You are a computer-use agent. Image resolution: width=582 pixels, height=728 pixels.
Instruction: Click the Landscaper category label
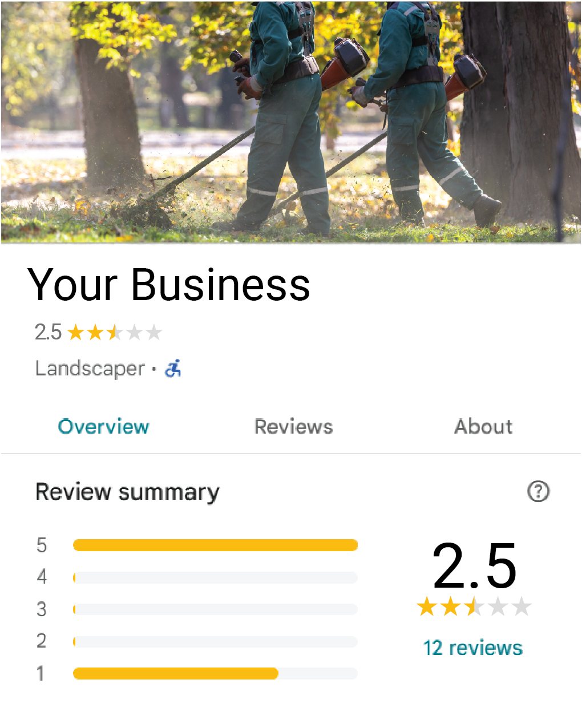pyautogui.click(x=90, y=369)
